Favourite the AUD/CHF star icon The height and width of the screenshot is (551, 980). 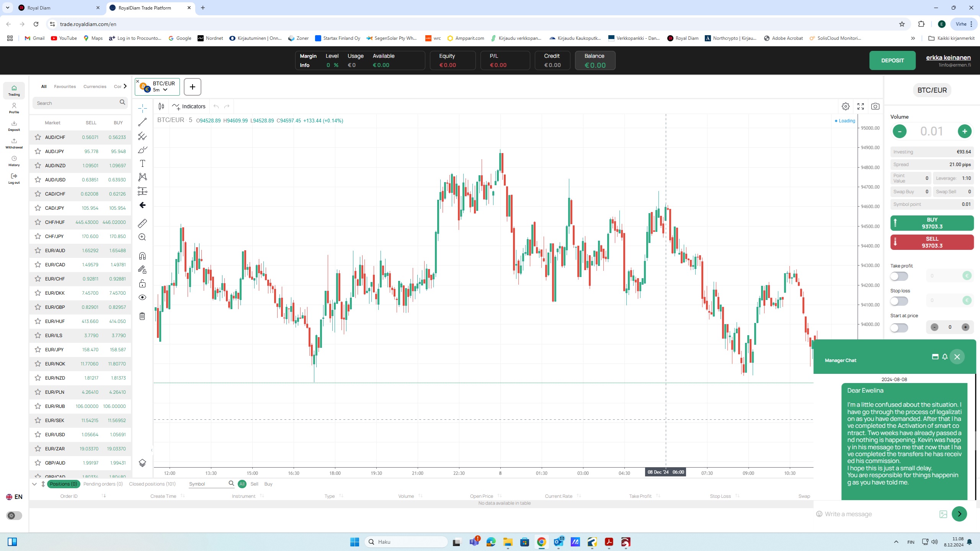point(38,137)
